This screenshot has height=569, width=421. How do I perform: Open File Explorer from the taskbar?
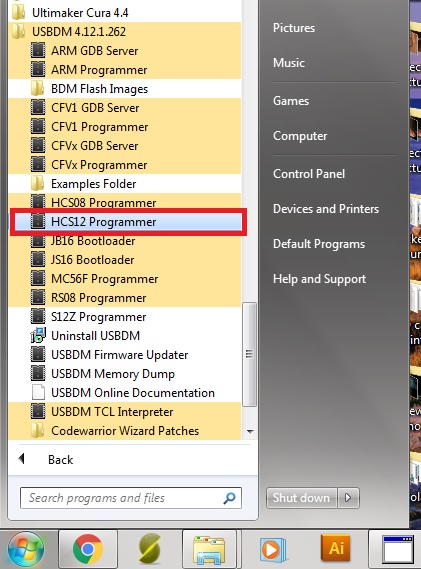pyautogui.click(x=209, y=550)
